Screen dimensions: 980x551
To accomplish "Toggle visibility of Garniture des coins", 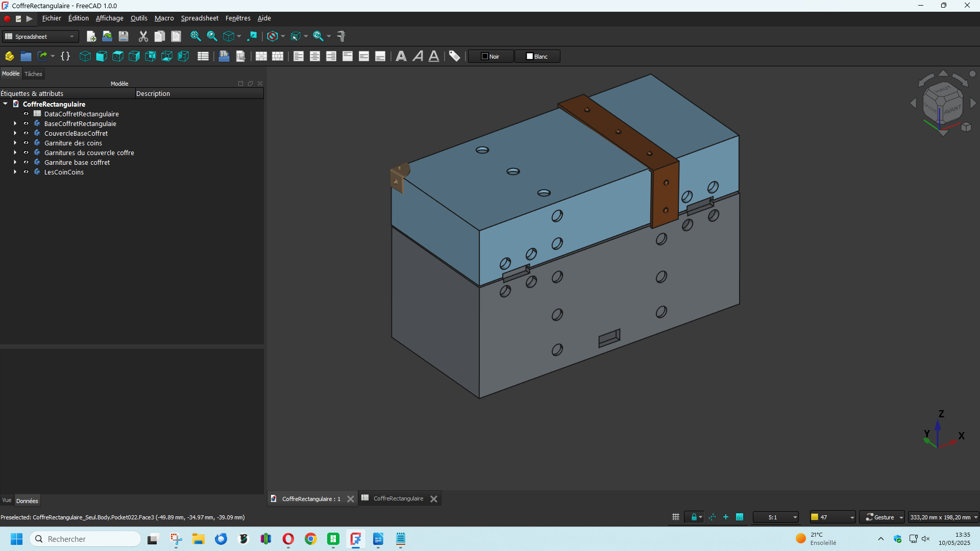I will point(26,143).
